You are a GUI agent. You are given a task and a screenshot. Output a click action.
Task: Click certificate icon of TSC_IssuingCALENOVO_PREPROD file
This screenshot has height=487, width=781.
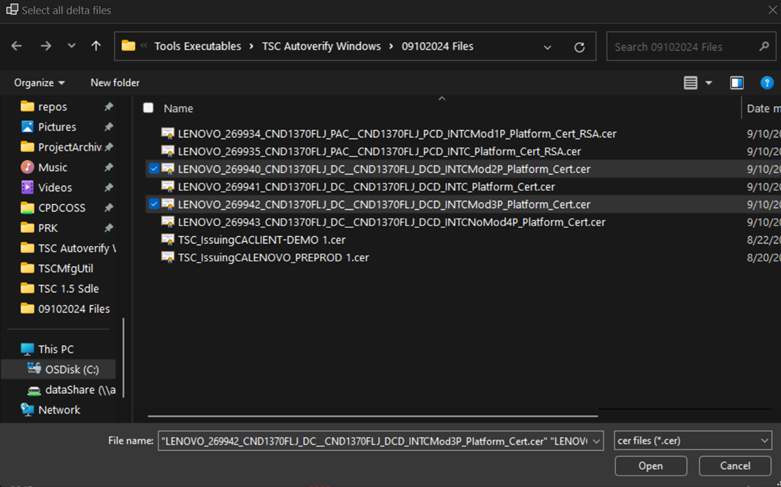tap(168, 257)
